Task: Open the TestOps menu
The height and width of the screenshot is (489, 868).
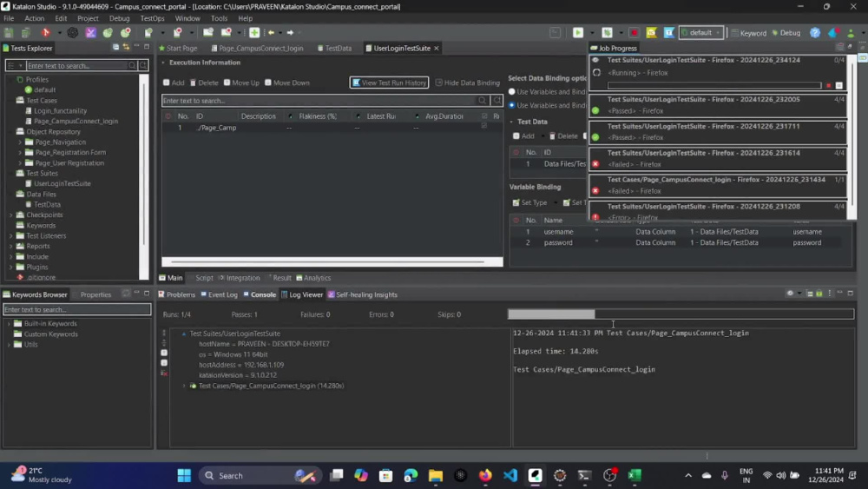Action: coord(152,18)
